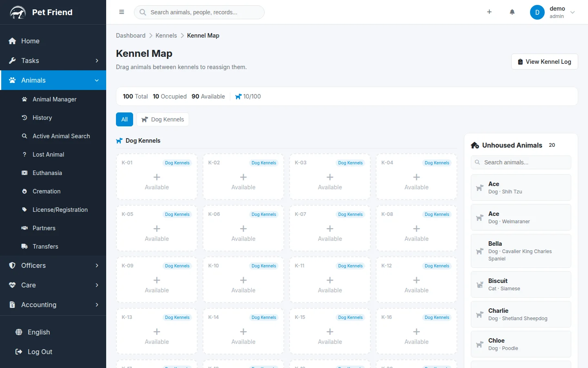Select the All filter tab
The height and width of the screenshot is (368, 588).
125,119
